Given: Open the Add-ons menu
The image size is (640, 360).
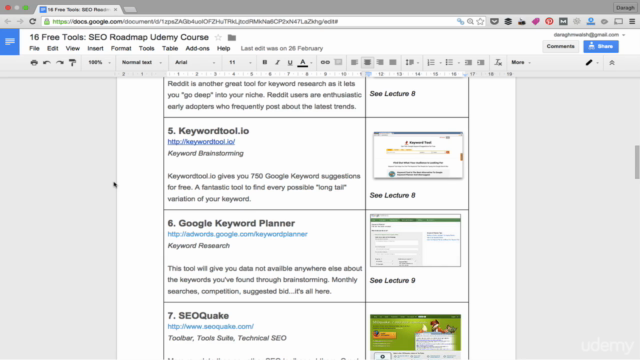Looking at the screenshot, I should (197, 48).
